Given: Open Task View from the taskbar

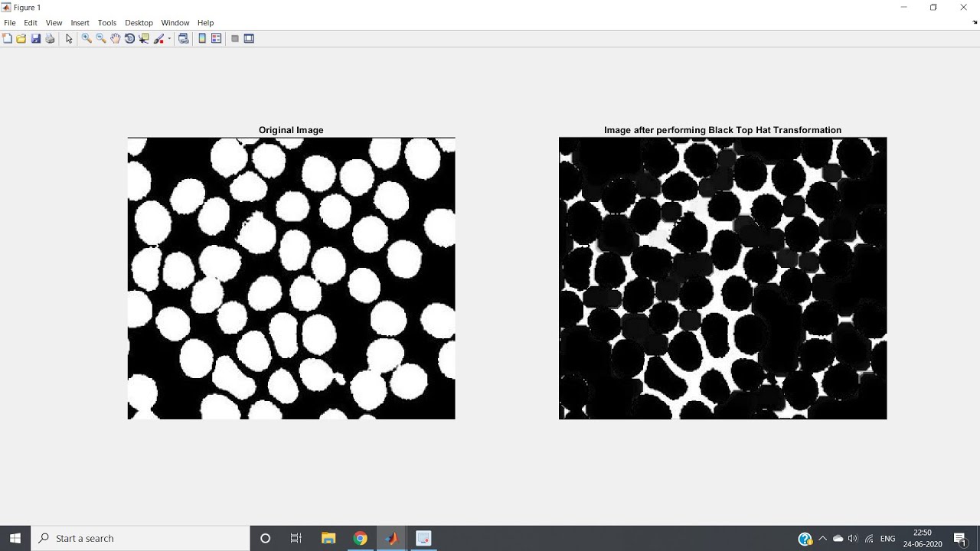Looking at the screenshot, I should [296, 538].
